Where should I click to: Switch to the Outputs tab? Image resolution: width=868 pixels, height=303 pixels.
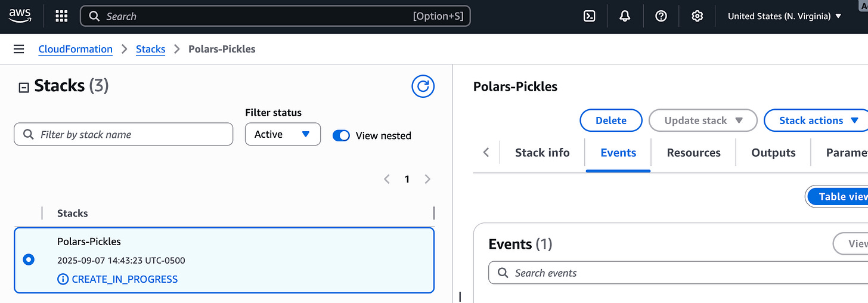point(773,153)
